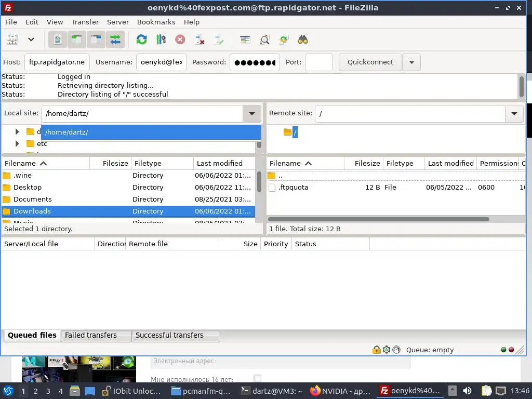Open the Remote site path dropdown
This screenshot has height=399, width=532.
[x=514, y=114]
